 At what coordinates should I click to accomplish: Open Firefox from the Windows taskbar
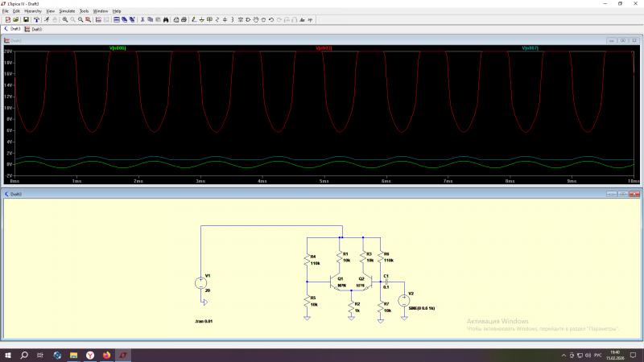106,355
